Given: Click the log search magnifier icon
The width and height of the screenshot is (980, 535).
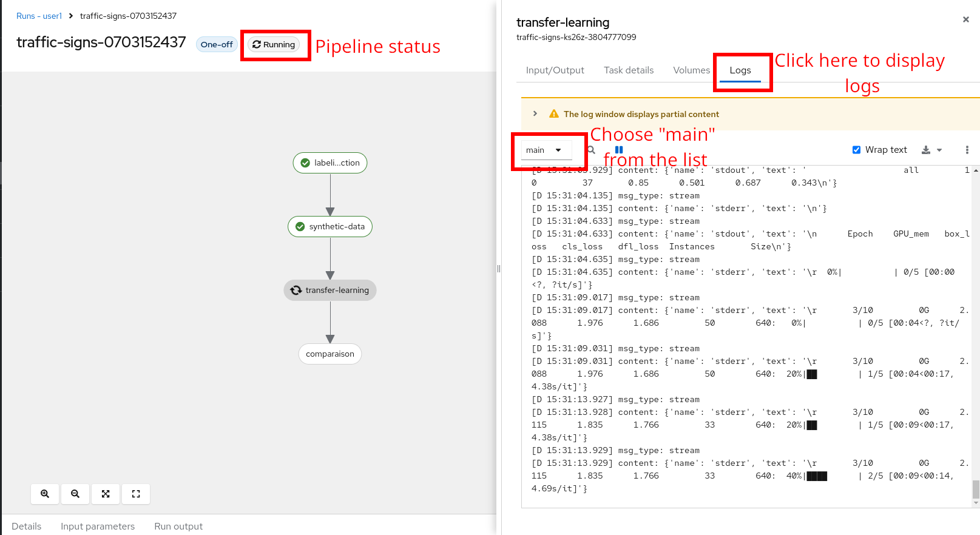Looking at the screenshot, I should 592,150.
